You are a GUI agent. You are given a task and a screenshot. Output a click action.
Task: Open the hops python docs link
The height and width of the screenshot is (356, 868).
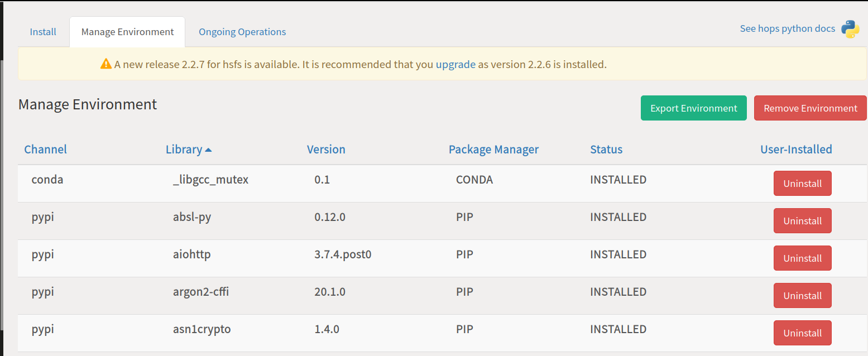point(787,28)
